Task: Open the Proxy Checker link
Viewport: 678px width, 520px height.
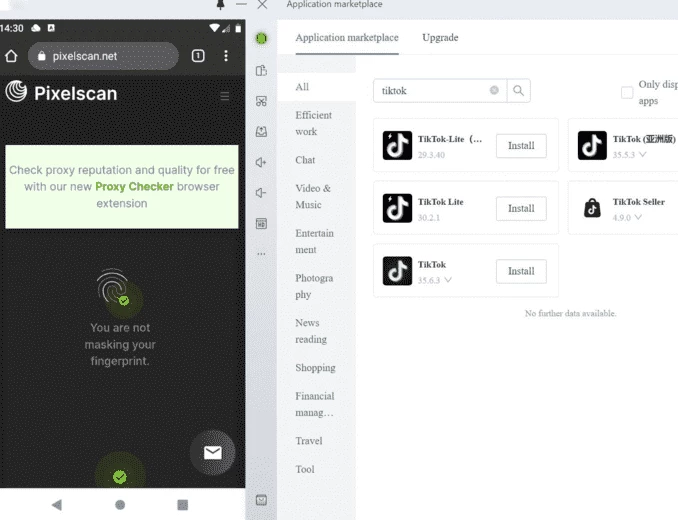Action: (x=134, y=186)
